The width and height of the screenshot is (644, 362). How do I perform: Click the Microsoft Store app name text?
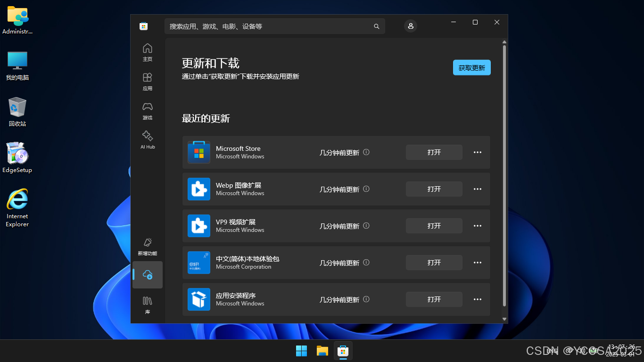(x=238, y=148)
